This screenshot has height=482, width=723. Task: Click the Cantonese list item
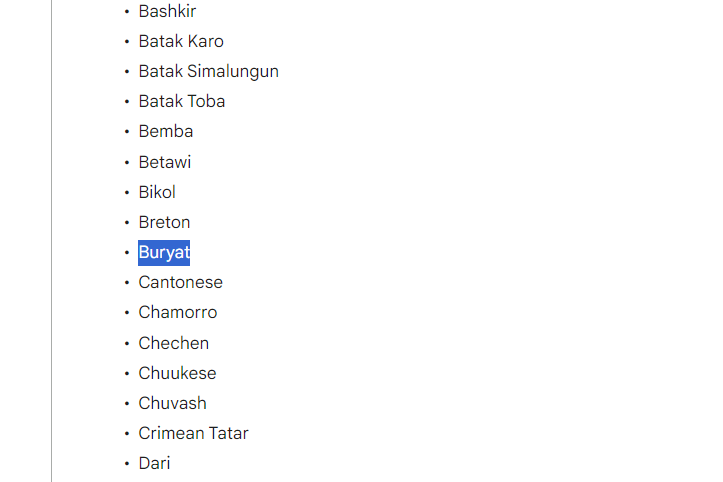[180, 282]
